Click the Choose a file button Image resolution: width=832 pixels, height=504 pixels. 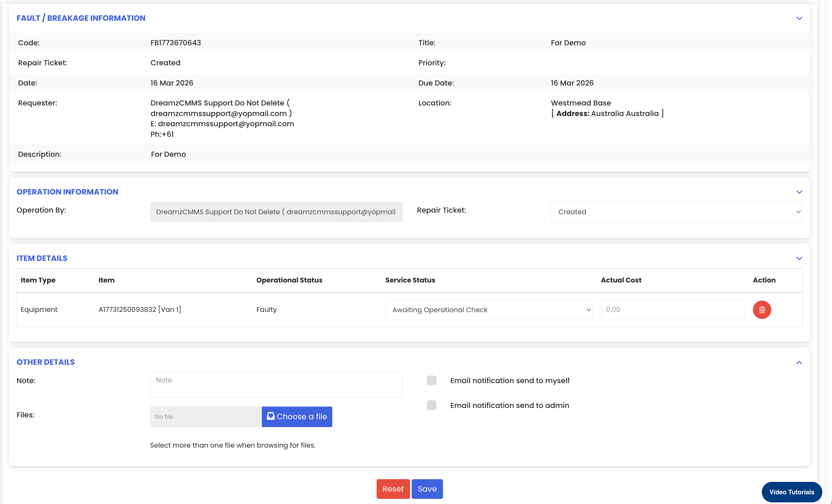pyautogui.click(x=296, y=417)
